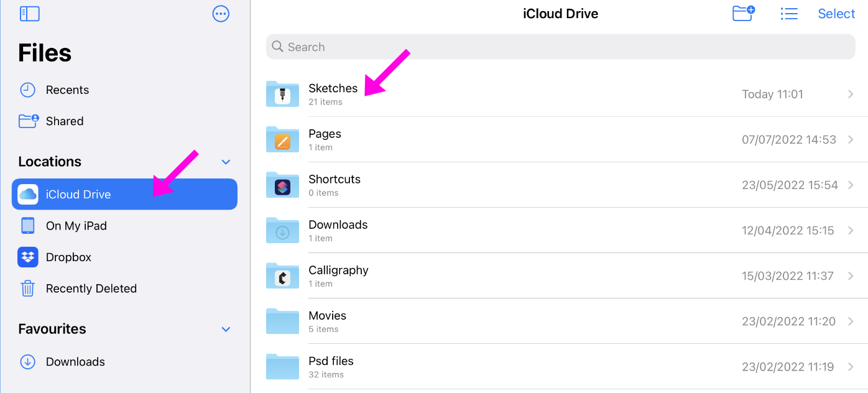Click the '0 items' count label
This screenshot has width=868, height=393.
(x=323, y=193)
